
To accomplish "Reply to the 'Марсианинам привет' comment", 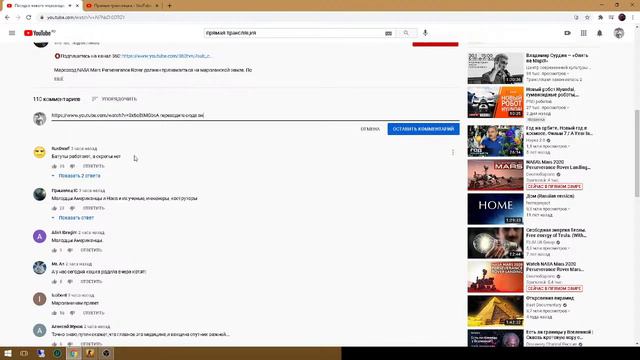I will pyautogui.click(x=93, y=313).
